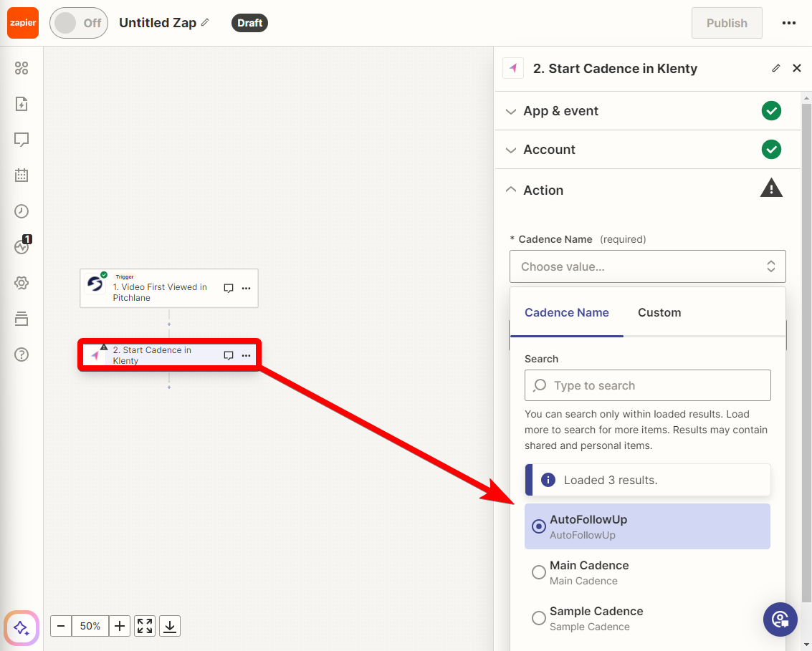Open the apps grid icon in sidebar
Screen dimensions: 812x651
click(x=22, y=68)
